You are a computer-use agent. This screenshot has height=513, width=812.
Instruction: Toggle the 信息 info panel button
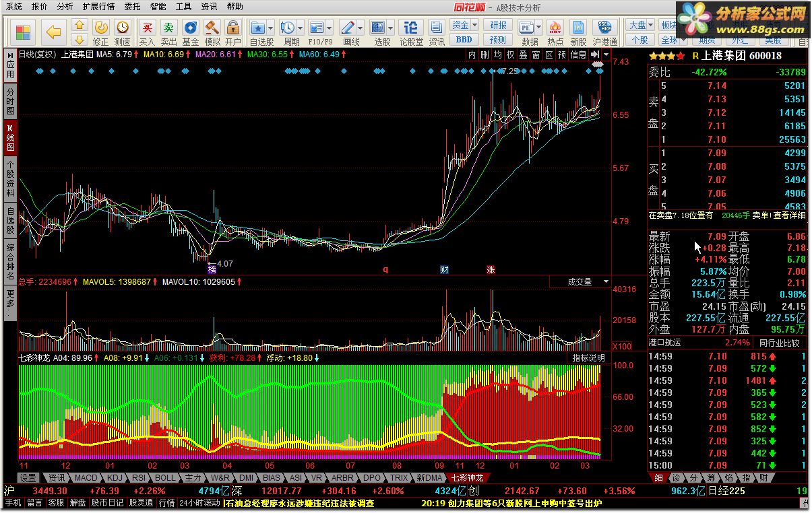click(578, 55)
